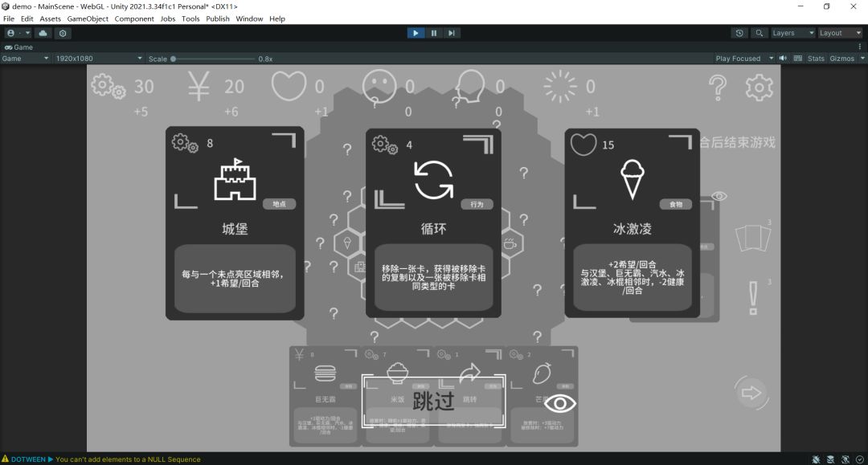Select the Game tab
The width and height of the screenshot is (868, 465).
point(18,47)
